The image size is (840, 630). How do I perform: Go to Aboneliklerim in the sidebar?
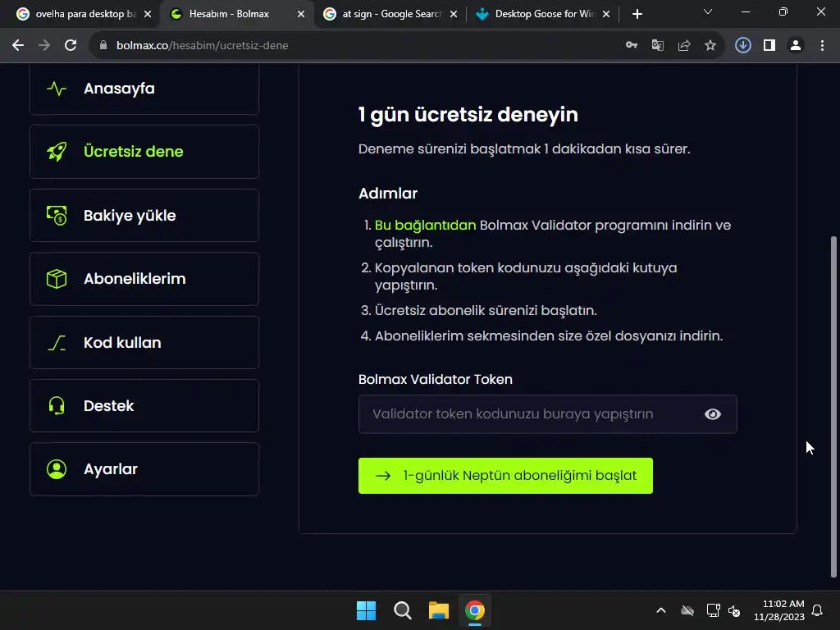tap(144, 279)
